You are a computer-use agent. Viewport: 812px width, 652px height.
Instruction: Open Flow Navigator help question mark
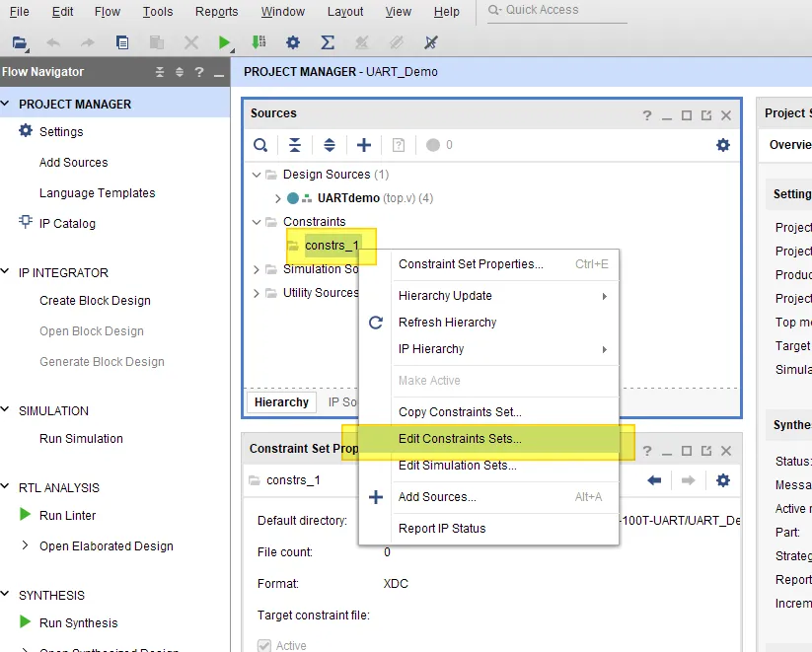(x=199, y=72)
